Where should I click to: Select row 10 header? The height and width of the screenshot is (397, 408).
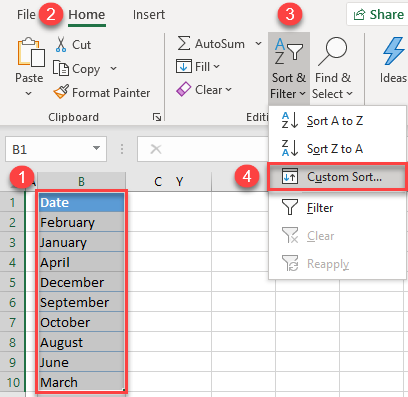pos(12,382)
